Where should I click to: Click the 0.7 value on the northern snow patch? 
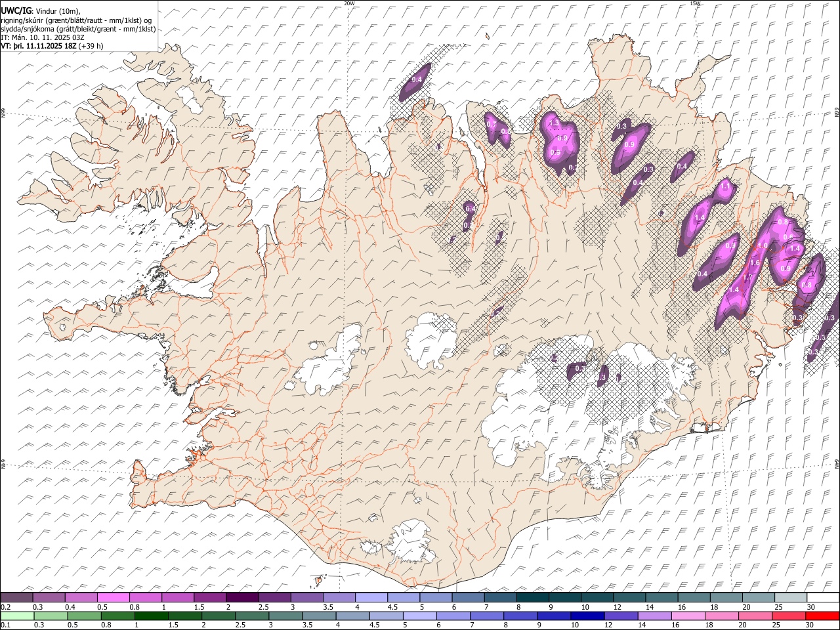492,124
